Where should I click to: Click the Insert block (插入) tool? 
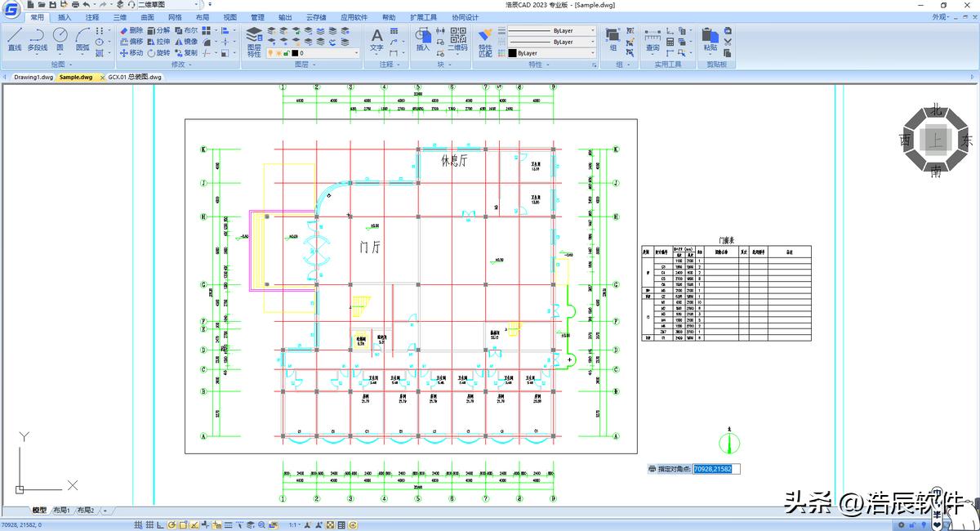pyautogui.click(x=422, y=39)
